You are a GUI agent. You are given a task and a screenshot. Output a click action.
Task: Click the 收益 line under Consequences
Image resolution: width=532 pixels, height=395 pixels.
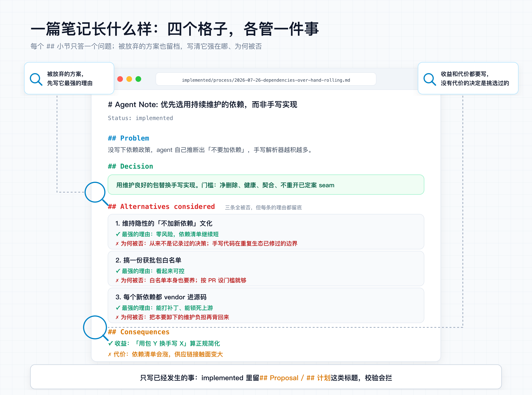164,344
